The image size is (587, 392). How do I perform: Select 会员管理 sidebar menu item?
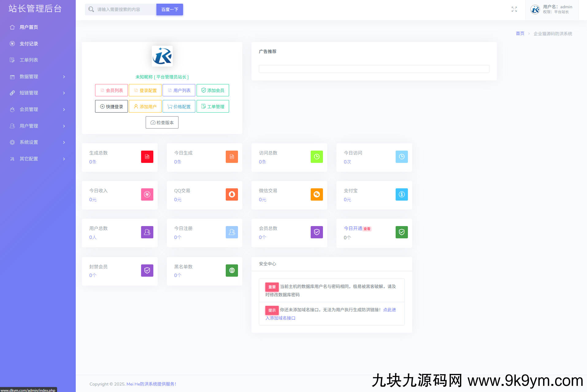pos(38,110)
